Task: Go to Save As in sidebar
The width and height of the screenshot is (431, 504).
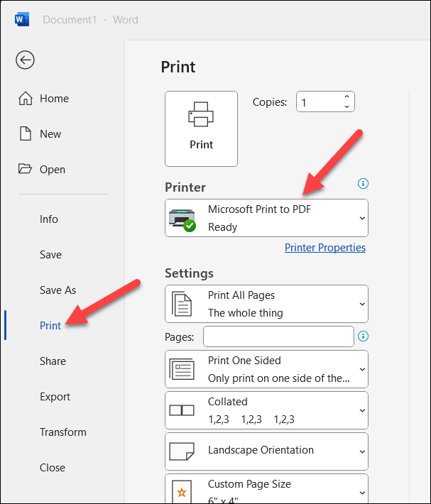Action: [x=58, y=290]
